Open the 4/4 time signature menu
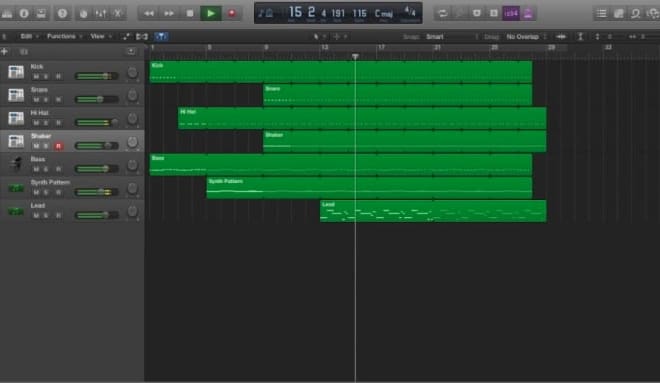The height and width of the screenshot is (383, 660). click(x=410, y=12)
